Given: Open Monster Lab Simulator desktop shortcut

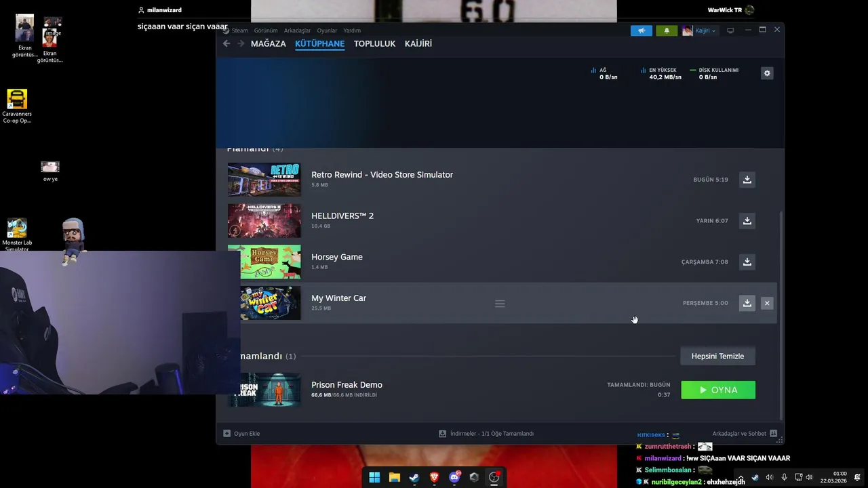Looking at the screenshot, I should [17, 235].
